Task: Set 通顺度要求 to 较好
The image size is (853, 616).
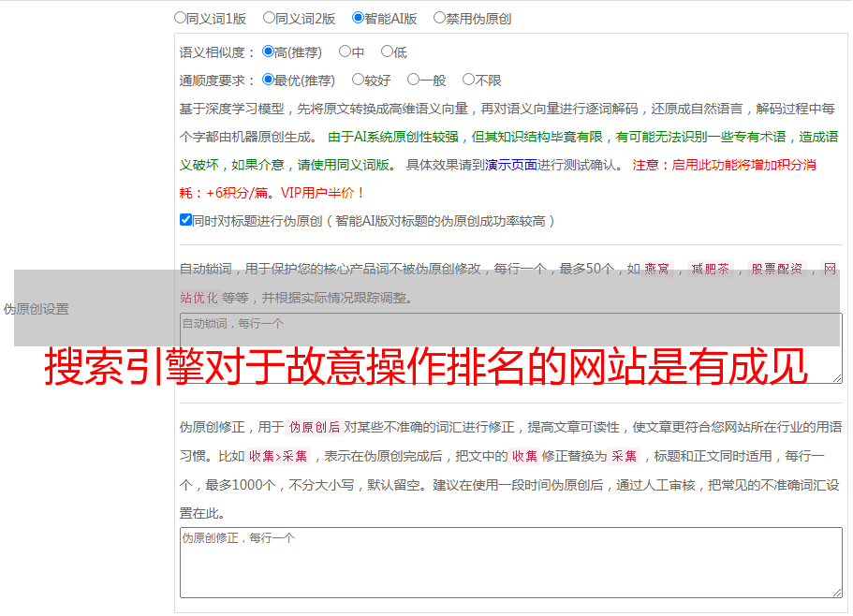Action: pos(358,80)
